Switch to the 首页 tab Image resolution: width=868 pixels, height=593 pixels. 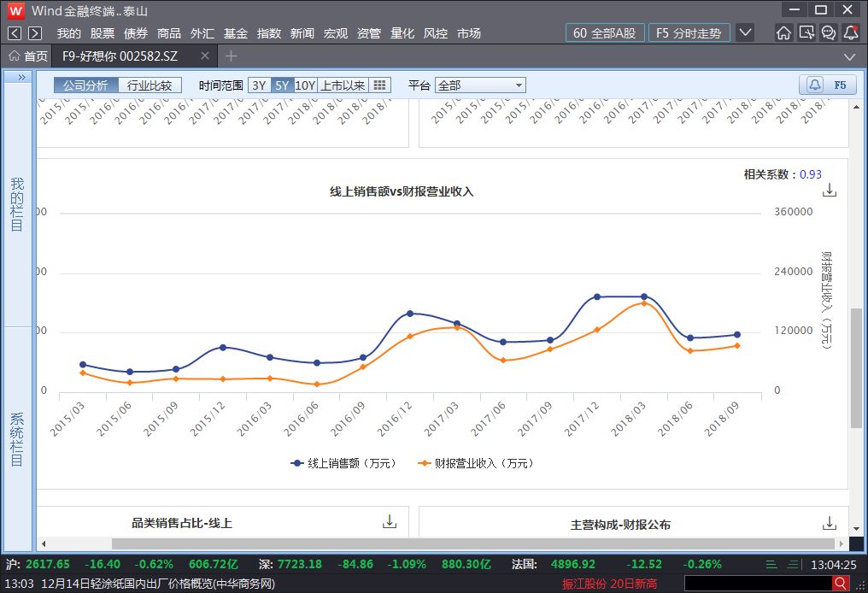(28, 56)
